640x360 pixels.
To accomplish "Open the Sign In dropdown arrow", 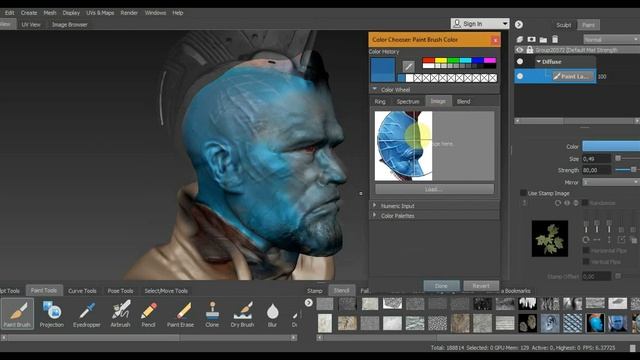I will (505, 24).
